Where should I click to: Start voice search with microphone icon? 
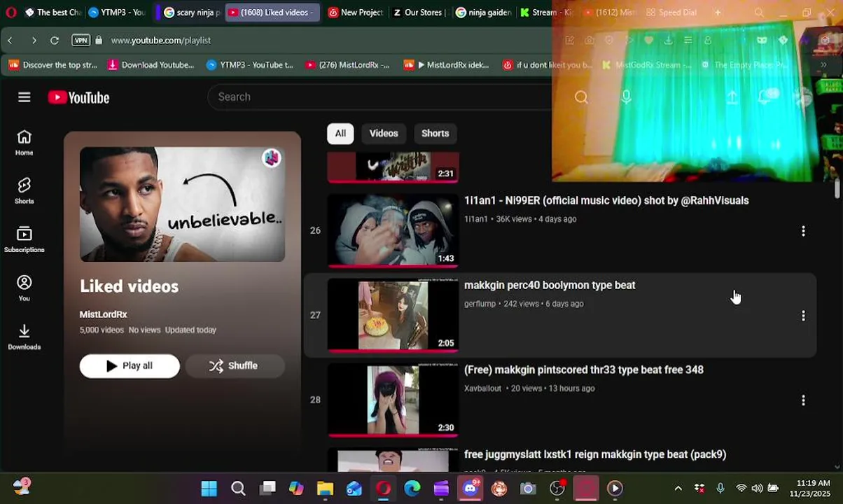click(627, 98)
